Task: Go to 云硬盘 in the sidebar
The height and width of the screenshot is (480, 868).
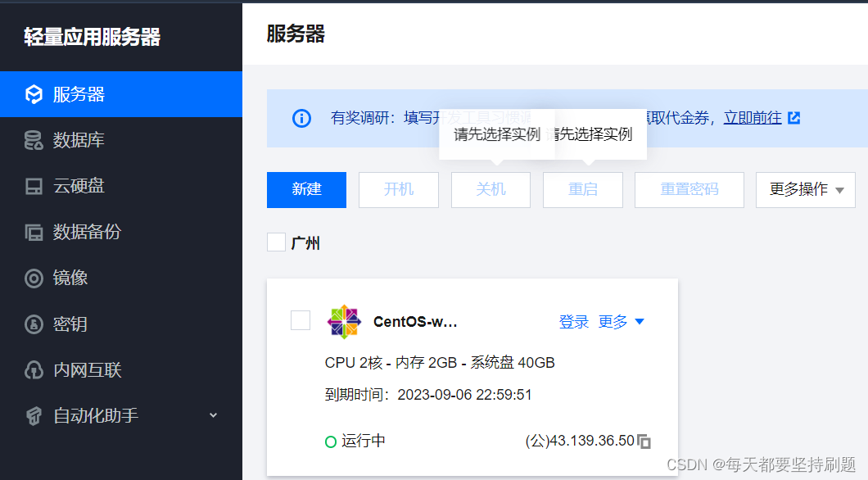Action: [121, 186]
